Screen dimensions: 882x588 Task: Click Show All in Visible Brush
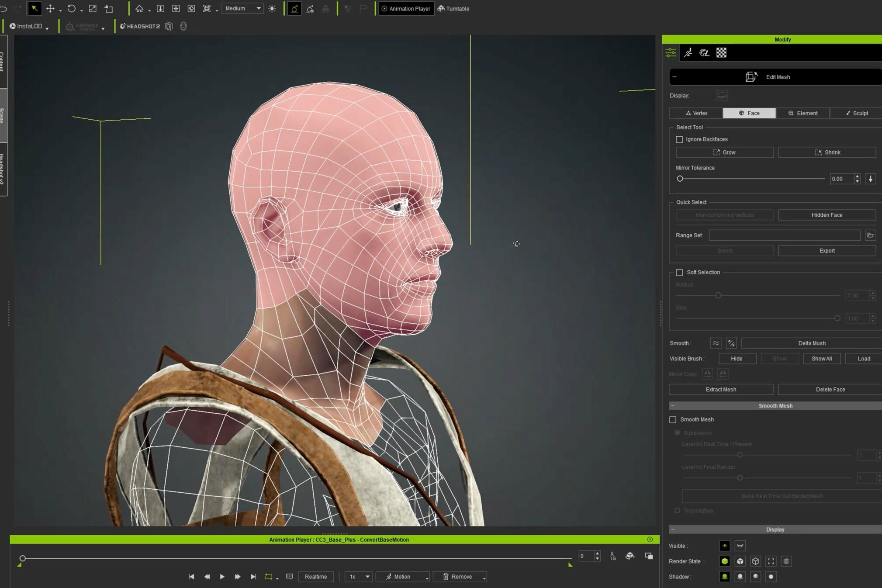coord(822,359)
